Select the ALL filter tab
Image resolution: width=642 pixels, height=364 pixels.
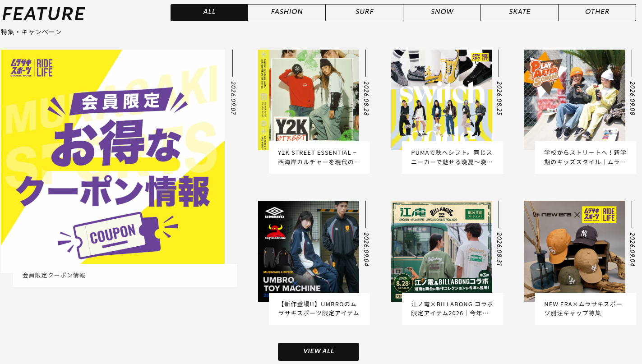pos(209,13)
